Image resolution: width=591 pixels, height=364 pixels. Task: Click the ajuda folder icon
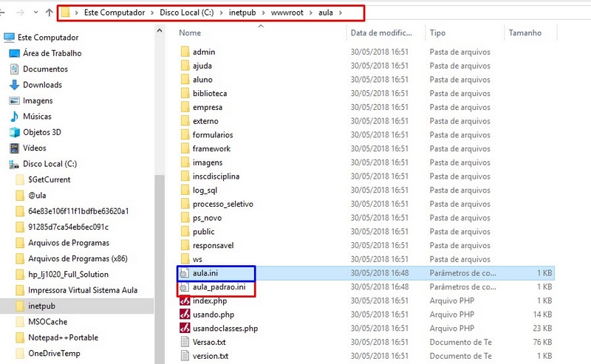click(185, 66)
